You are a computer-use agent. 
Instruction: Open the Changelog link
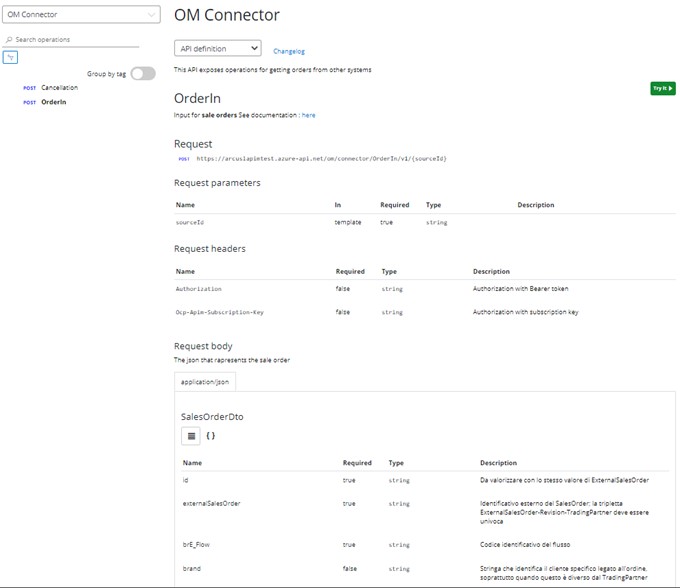[x=288, y=51]
